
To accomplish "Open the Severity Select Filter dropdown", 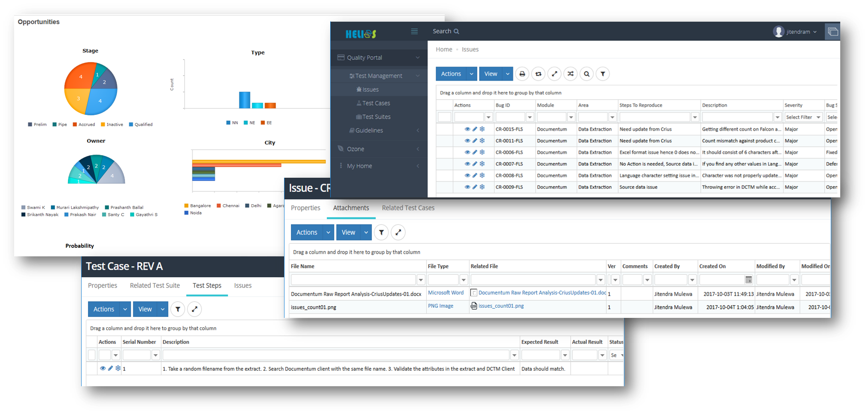I will coord(803,117).
